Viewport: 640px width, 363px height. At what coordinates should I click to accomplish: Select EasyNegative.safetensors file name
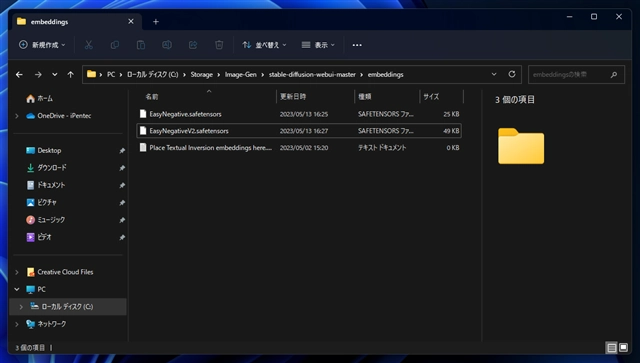pyautogui.click(x=185, y=114)
